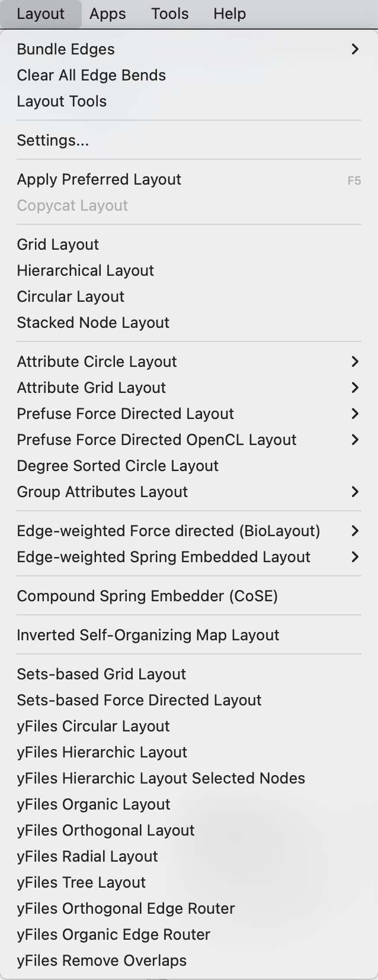This screenshot has width=378, height=980.
Task: Apply Hierarchical Layout
Action: coord(85,270)
